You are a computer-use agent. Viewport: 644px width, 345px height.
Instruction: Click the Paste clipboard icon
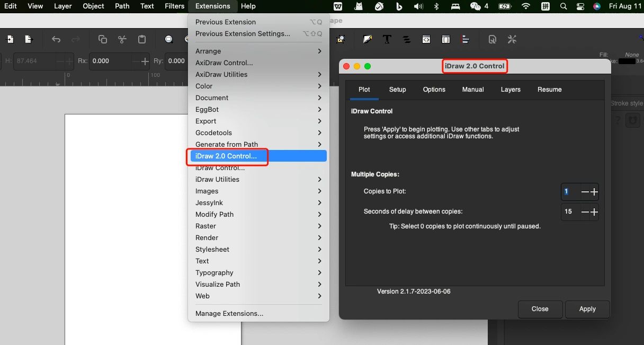142,39
